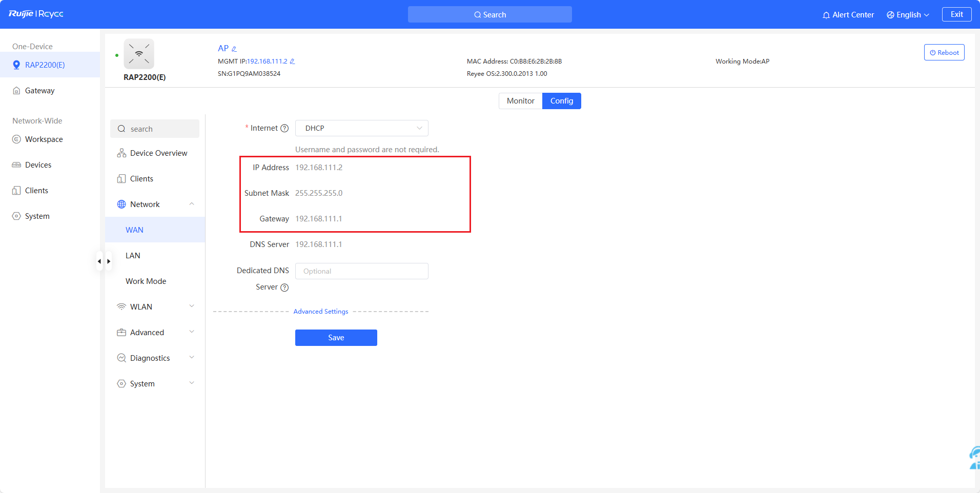The image size is (980, 493).
Task: Click the edit pencil next to AP name
Action: (x=234, y=49)
